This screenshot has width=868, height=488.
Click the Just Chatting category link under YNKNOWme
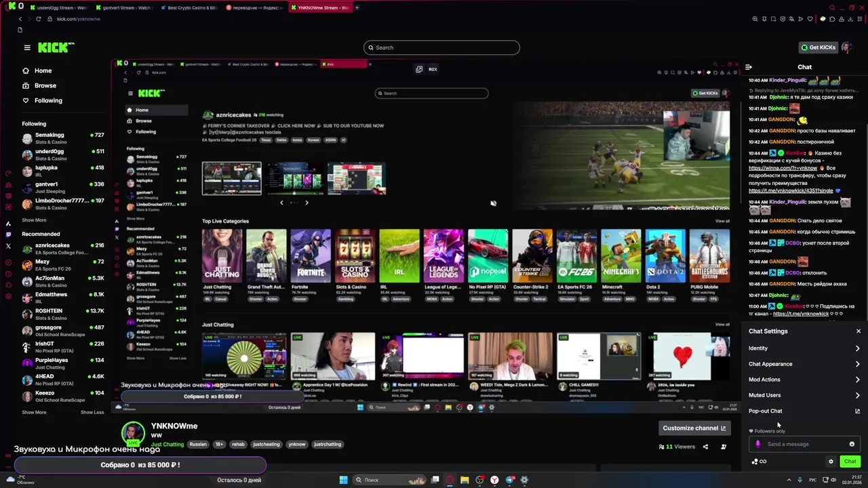click(x=167, y=445)
